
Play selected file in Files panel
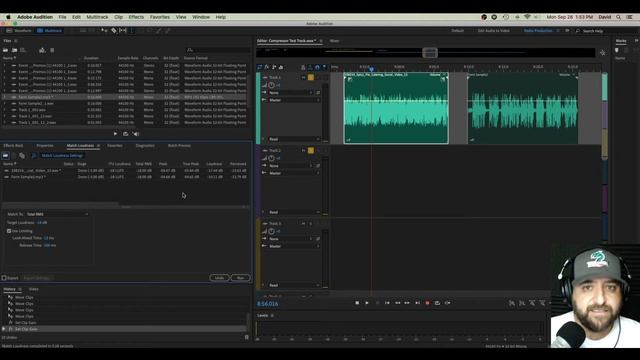point(115,134)
